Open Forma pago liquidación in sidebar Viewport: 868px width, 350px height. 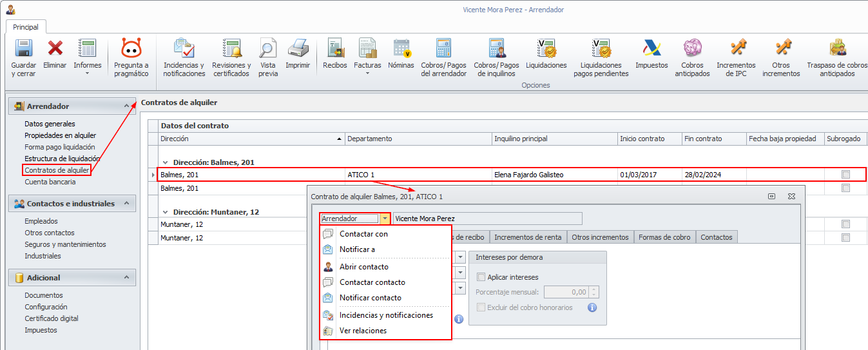point(59,147)
